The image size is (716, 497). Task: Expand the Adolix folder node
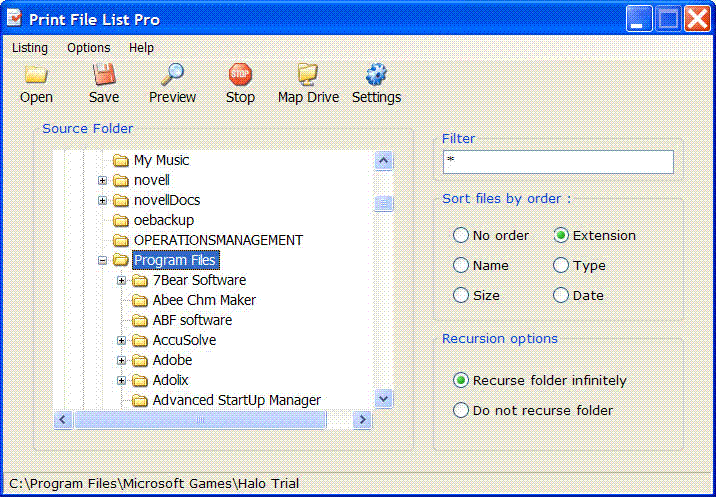click(121, 381)
